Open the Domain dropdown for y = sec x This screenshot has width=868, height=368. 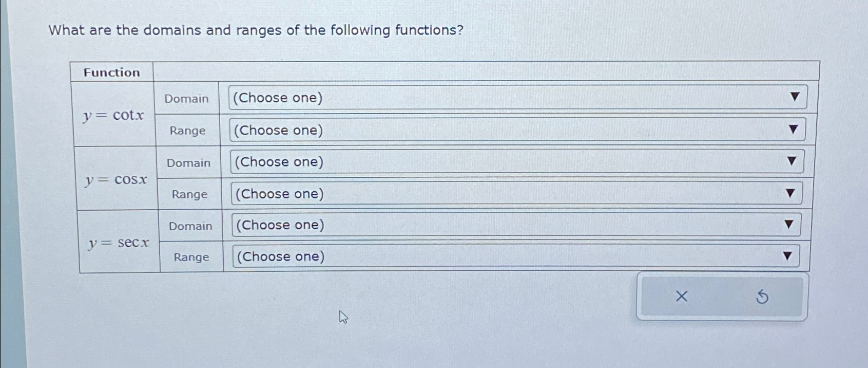click(513, 225)
